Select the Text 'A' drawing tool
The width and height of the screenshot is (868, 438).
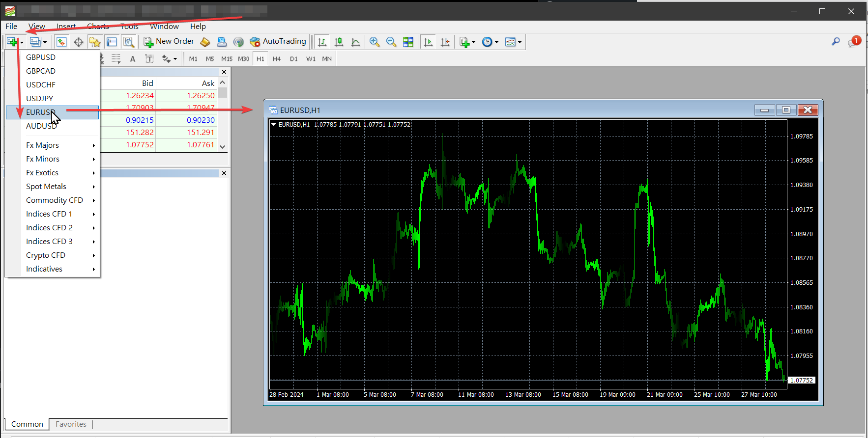point(133,59)
